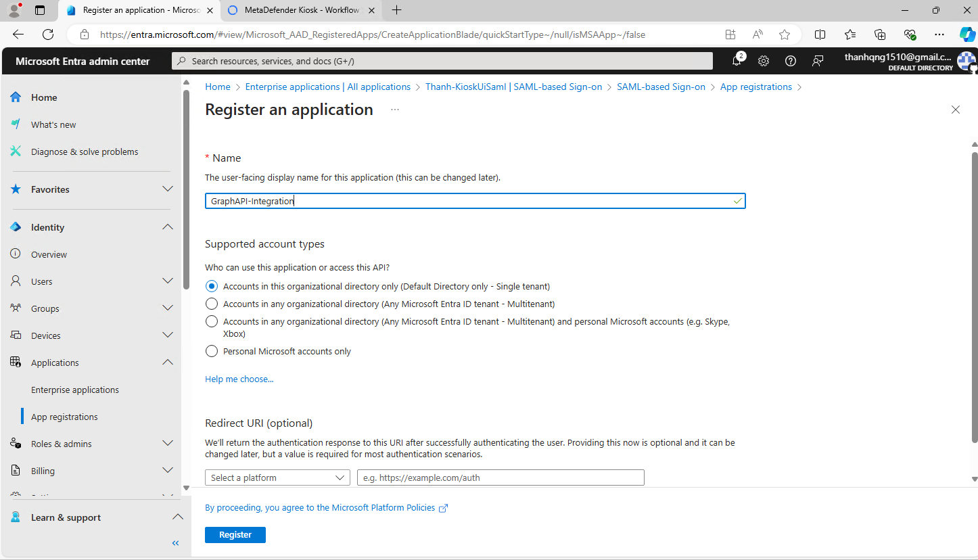Screen dimensions: 978x560
Task: Click the Search resources search box
Action: click(x=442, y=61)
